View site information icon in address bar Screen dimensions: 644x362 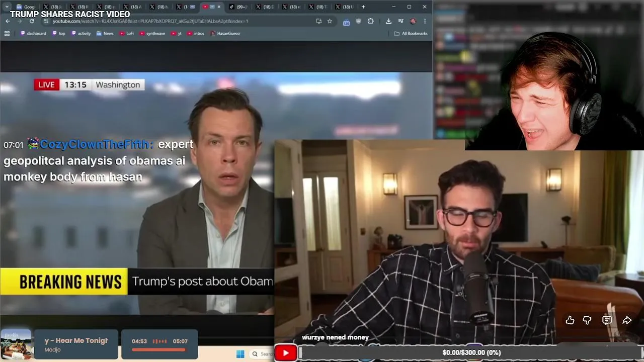[47, 21]
